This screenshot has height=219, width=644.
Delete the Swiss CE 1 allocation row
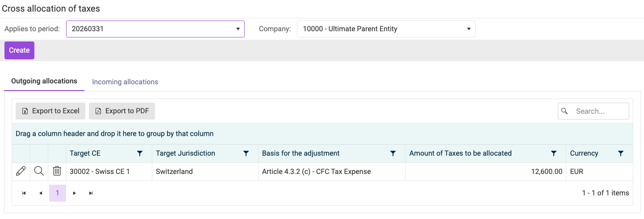pos(57,171)
